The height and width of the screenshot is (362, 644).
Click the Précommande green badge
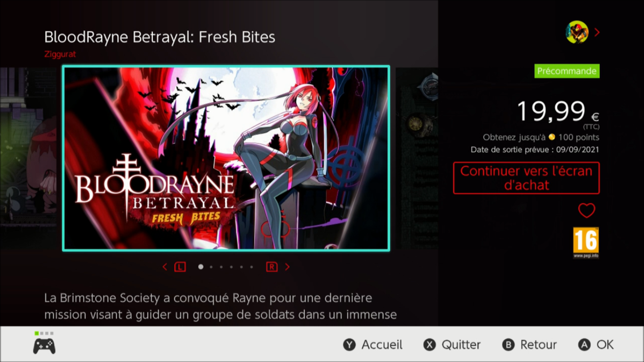coord(567,71)
